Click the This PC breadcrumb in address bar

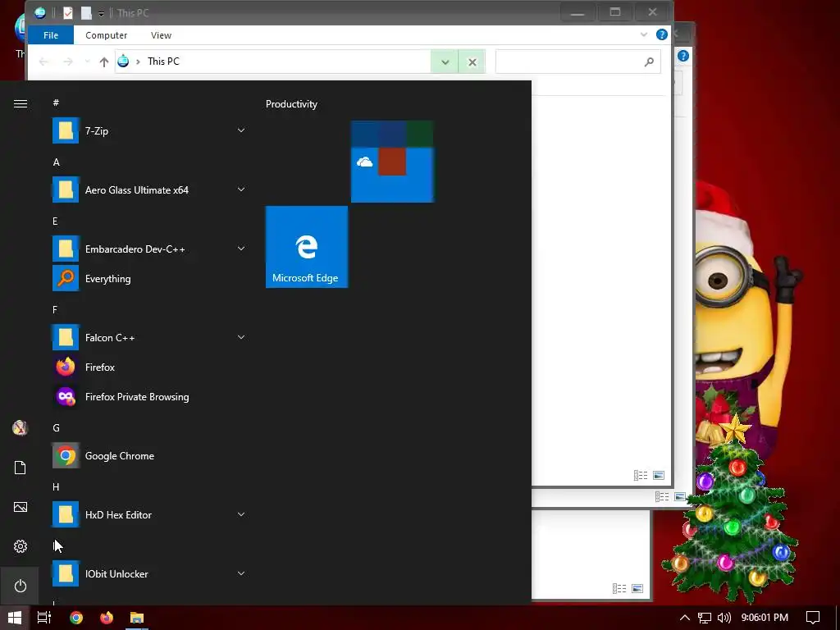click(x=163, y=62)
